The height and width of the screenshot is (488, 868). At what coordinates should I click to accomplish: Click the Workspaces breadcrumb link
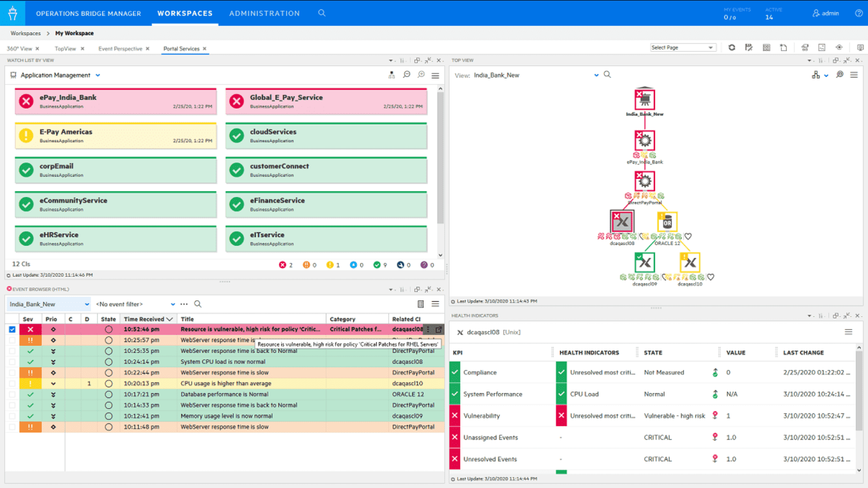(25, 33)
